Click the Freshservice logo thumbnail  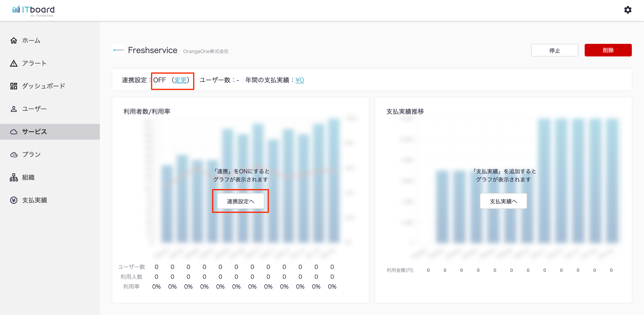click(118, 50)
